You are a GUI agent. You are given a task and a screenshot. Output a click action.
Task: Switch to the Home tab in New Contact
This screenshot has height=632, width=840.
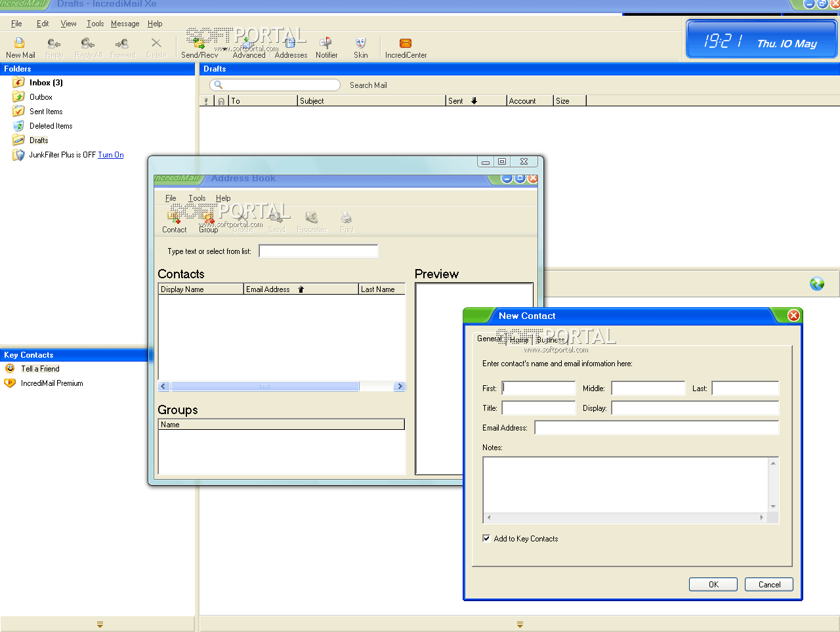pyautogui.click(x=519, y=340)
